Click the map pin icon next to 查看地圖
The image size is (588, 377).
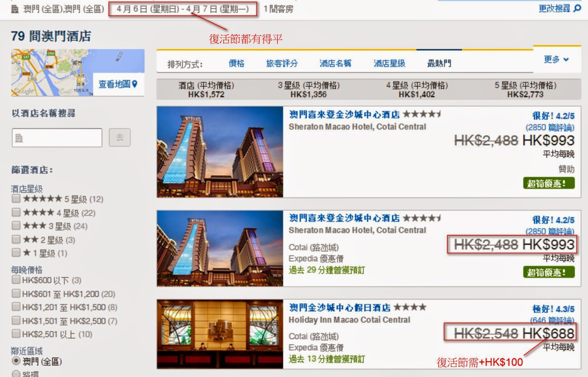135,84
